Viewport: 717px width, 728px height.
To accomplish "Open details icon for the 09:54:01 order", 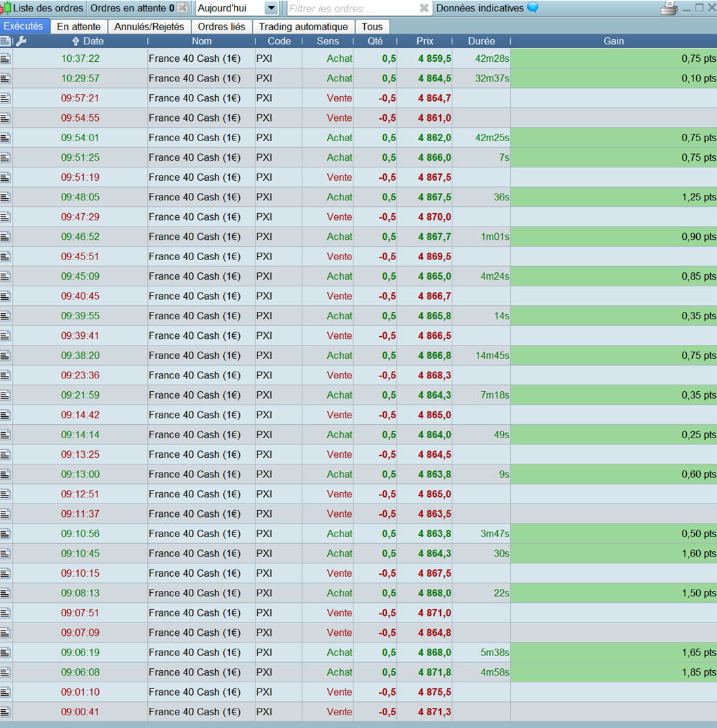I will click(x=5, y=138).
